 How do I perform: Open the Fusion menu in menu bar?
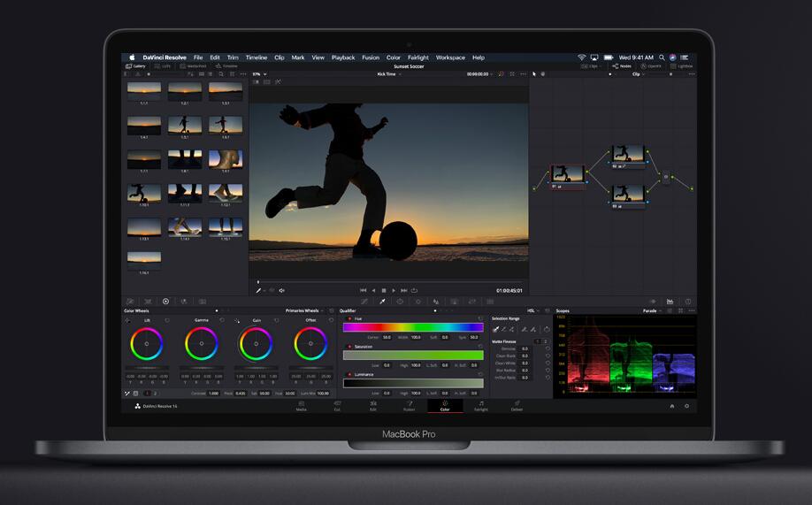pyautogui.click(x=371, y=57)
